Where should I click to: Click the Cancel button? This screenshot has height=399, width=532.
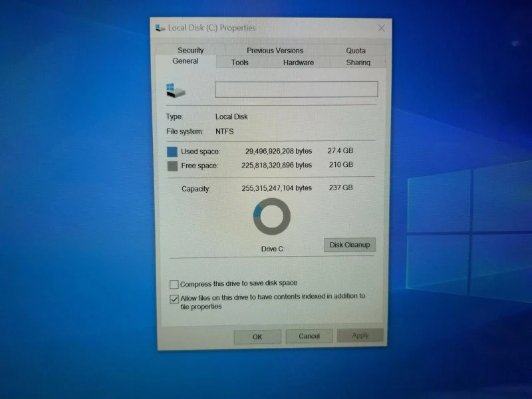click(309, 336)
